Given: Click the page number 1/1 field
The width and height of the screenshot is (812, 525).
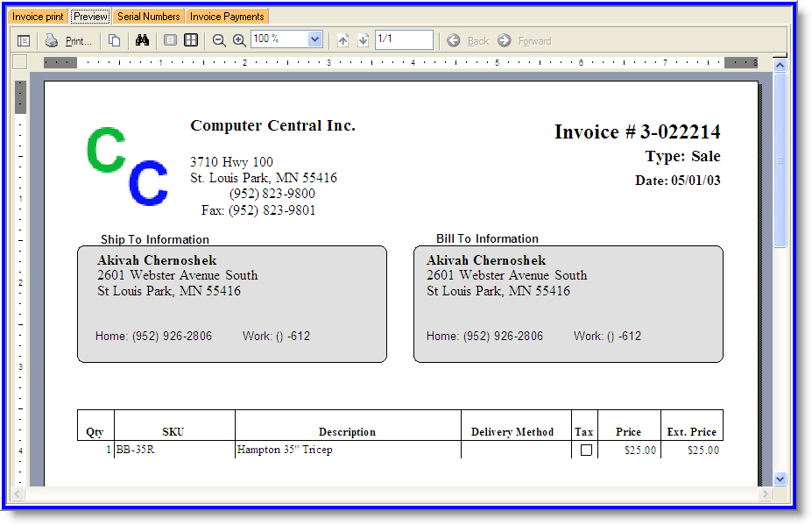Looking at the screenshot, I should [403, 39].
